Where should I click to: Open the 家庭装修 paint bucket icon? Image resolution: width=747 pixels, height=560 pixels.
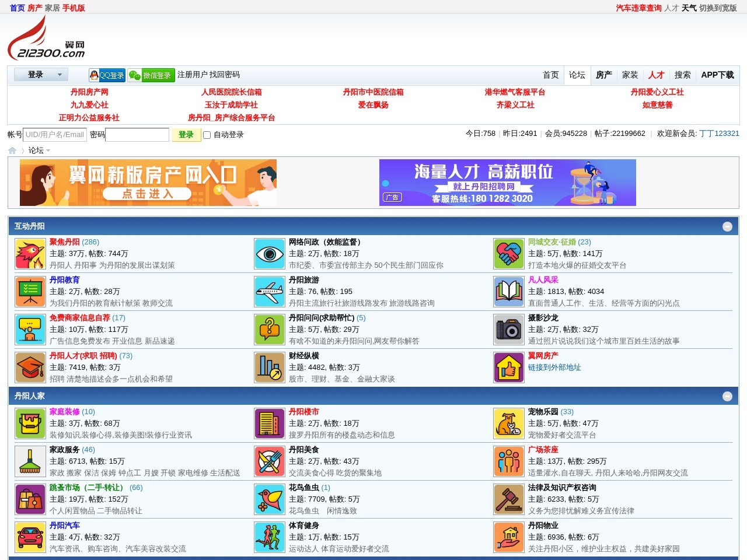[x=30, y=423]
